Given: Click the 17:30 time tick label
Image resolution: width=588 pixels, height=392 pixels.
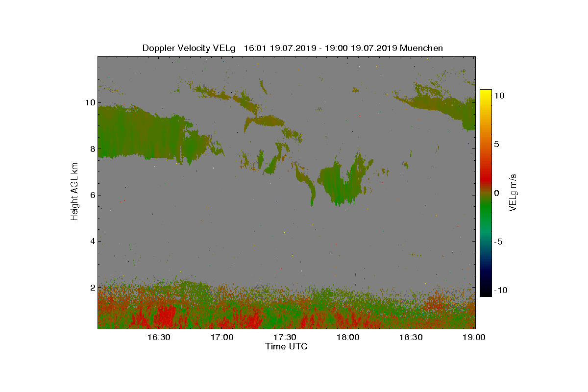Looking at the screenshot, I should (285, 337).
